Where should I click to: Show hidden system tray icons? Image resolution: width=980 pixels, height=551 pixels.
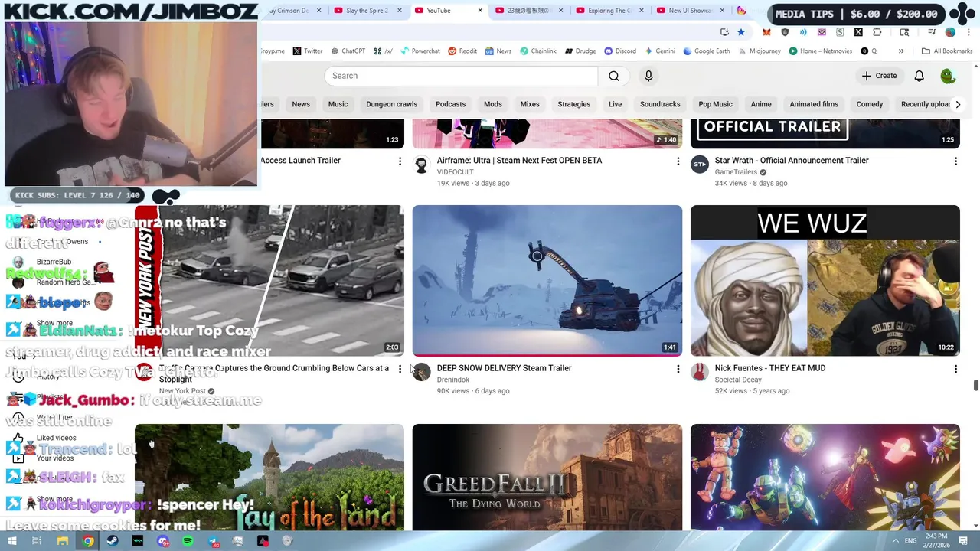(896, 541)
